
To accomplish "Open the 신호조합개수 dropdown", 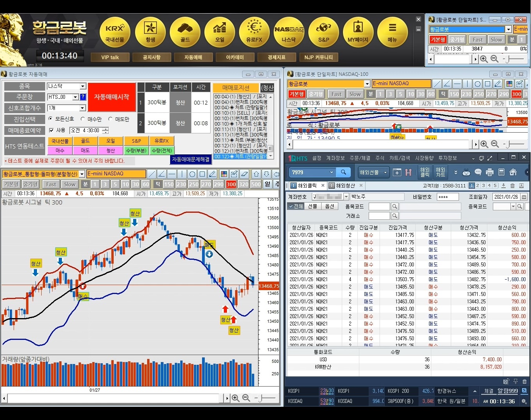I will click(x=82, y=108).
